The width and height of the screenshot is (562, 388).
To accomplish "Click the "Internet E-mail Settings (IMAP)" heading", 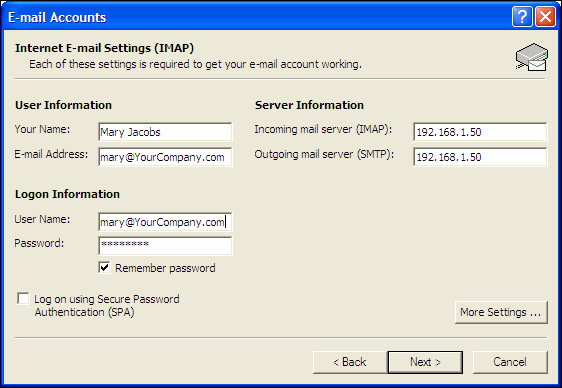I will coord(104,48).
